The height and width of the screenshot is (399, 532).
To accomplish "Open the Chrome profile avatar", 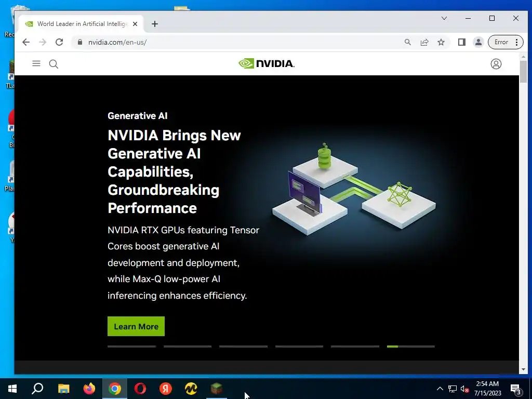I will pyautogui.click(x=478, y=42).
